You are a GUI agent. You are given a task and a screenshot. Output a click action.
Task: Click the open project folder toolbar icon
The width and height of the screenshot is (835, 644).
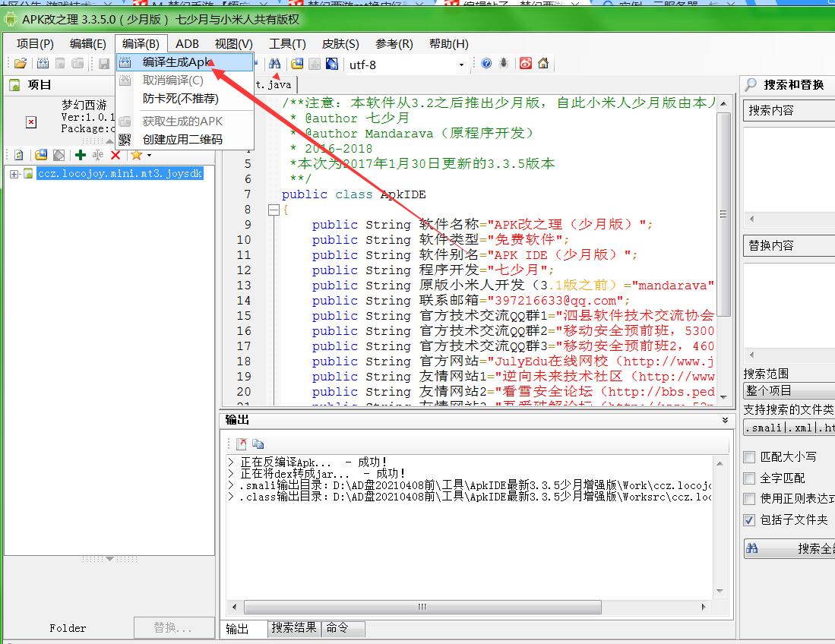pyautogui.click(x=21, y=64)
